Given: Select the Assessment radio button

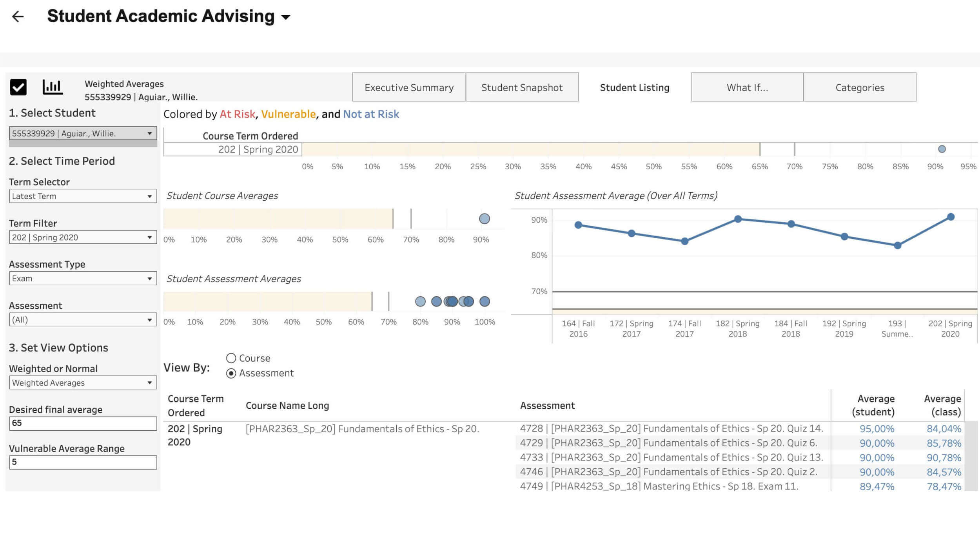Looking at the screenshot, I should (231, 373).
